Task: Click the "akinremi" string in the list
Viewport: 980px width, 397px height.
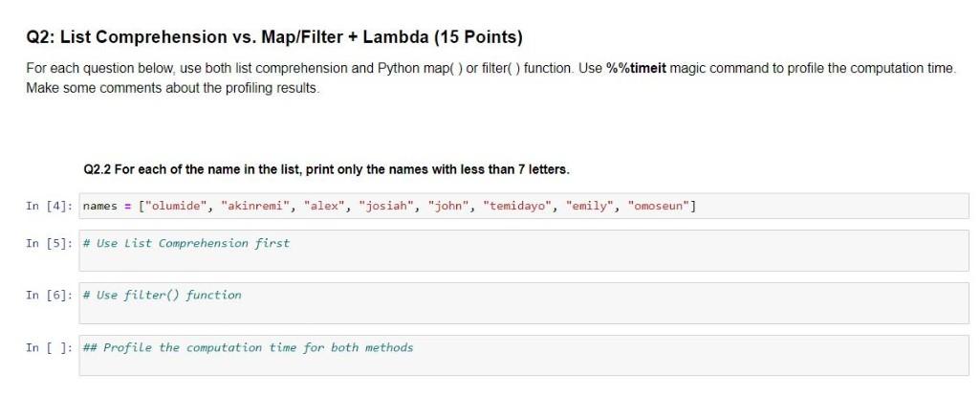Action: [x=255, y=207]
